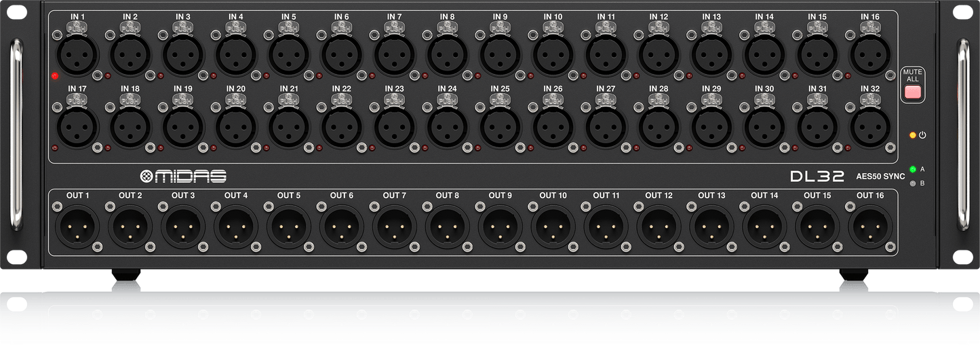Click the green AES50 SYNC A indicator
This screenshot has height=353, width=980.
click(913, 169)
